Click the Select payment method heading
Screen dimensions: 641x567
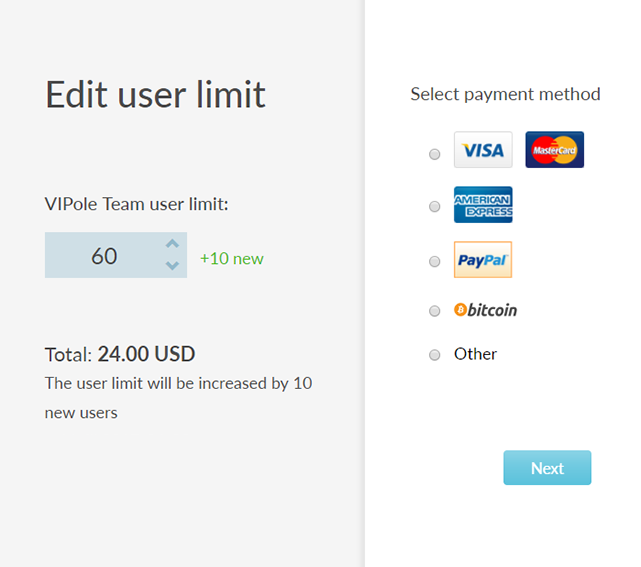click(x=505, y=94)
